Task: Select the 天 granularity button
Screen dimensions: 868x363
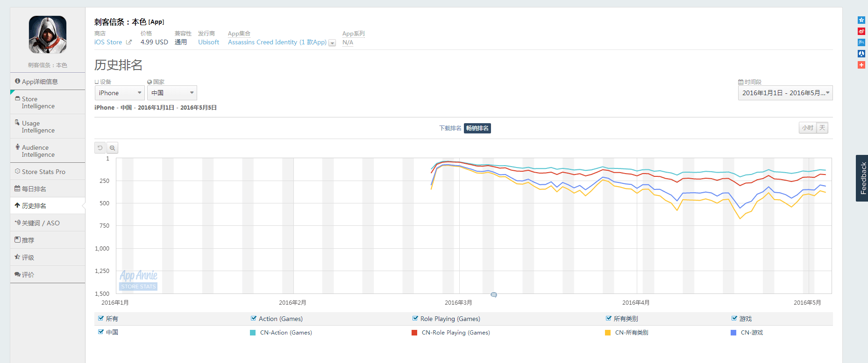Action: click(822, 128)
